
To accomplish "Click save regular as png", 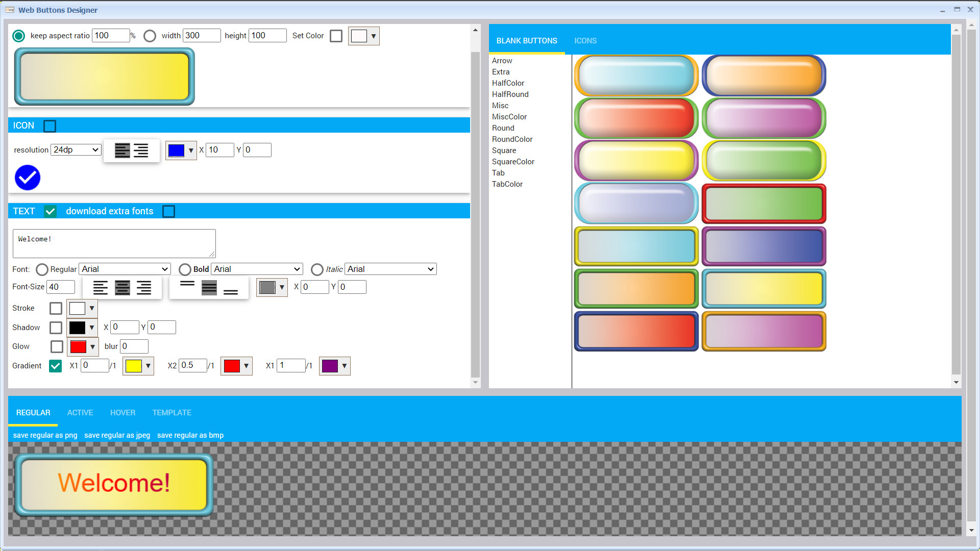I will coord(44,435).
